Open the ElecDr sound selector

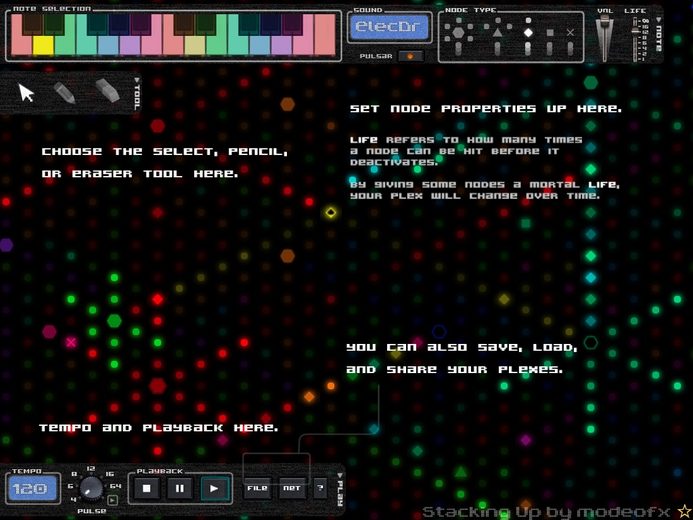390,27
